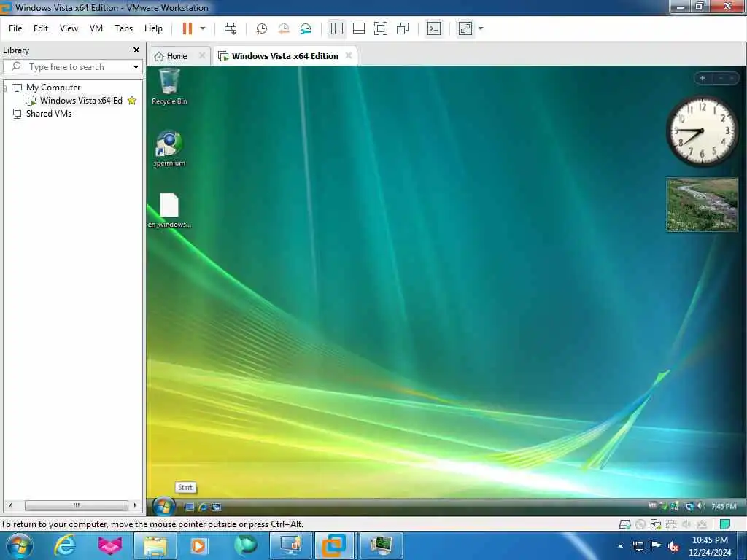Suspend the virtual machine with pause button

pyautogui.click(x=187, y=28)
